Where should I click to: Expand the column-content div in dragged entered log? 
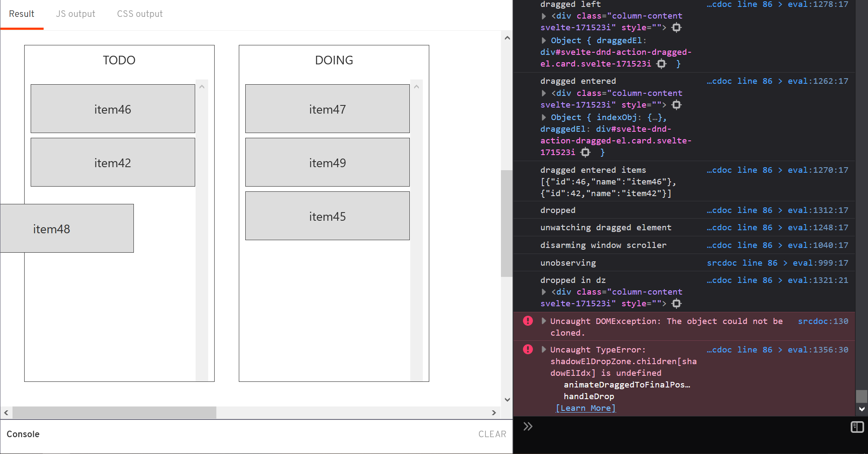[544, 93]
